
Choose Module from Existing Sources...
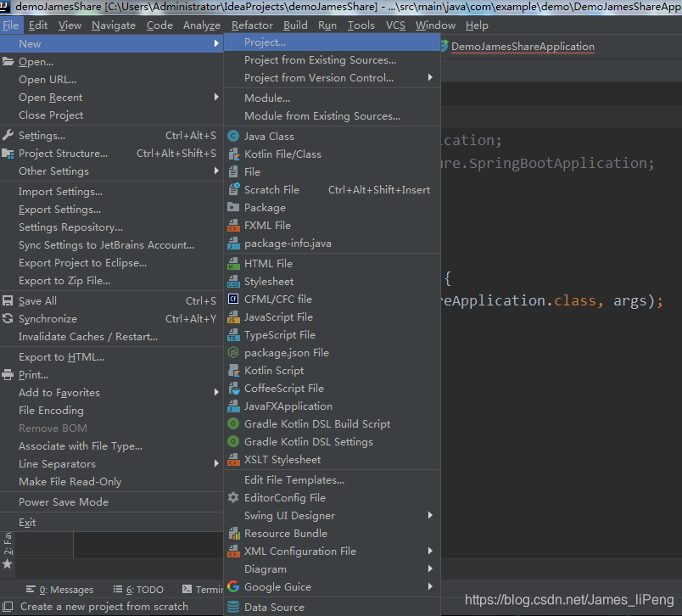[x=333, y=116]
